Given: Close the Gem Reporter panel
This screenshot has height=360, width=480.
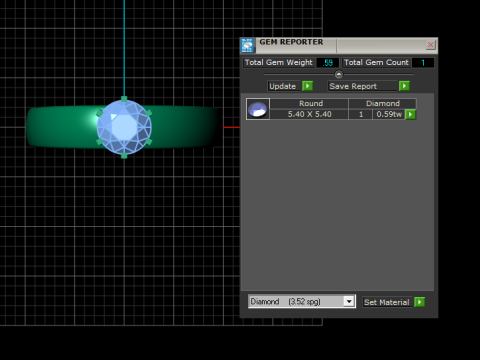Looking at the screenshot, I should [x=430, y=45].
